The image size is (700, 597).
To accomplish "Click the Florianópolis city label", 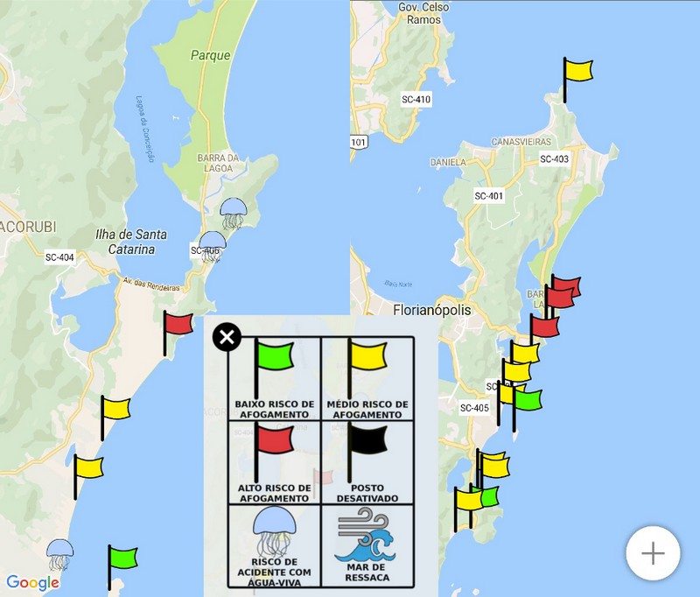I will tap(432, 311).
